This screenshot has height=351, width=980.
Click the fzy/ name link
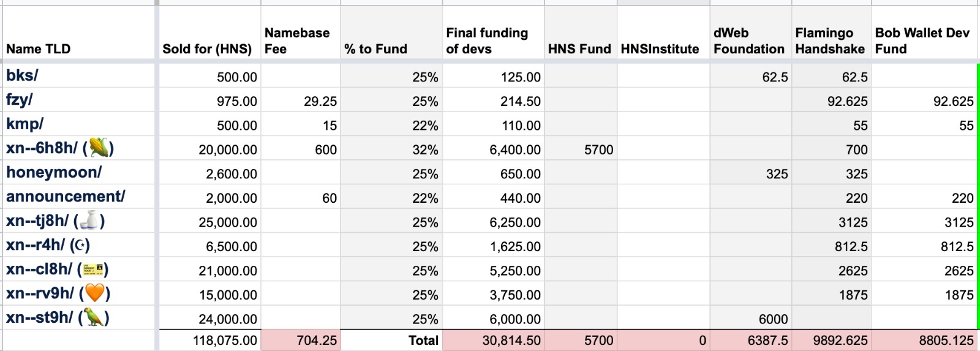point(20,100)
